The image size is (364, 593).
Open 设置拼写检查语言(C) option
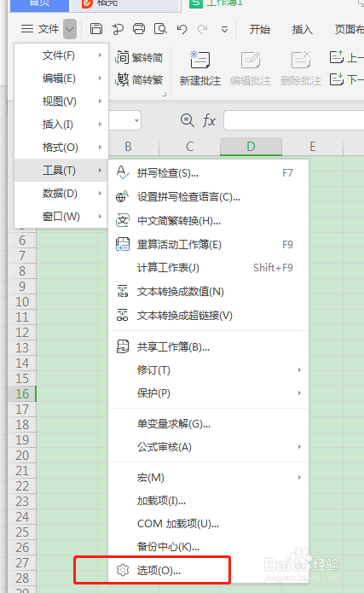click(209, 196)
